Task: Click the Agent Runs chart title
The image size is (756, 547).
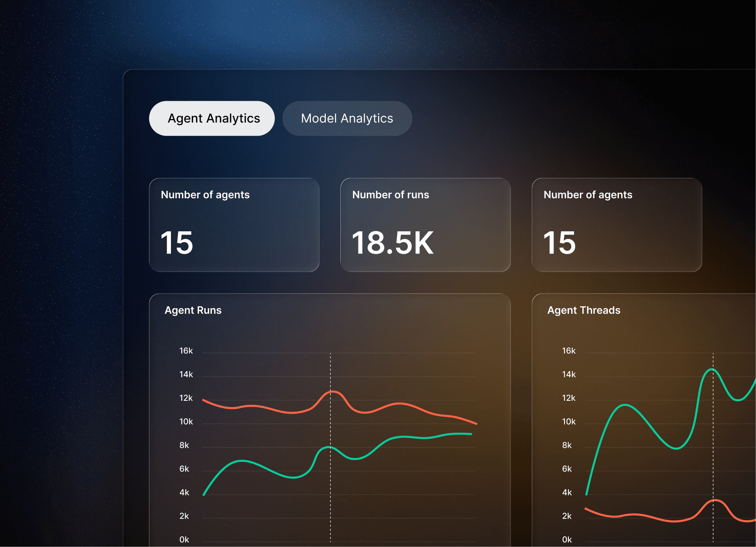Action: coord(193,310)
